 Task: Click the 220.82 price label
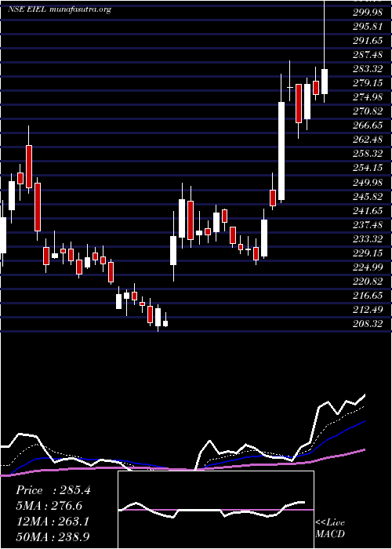[x=367, y=282]
